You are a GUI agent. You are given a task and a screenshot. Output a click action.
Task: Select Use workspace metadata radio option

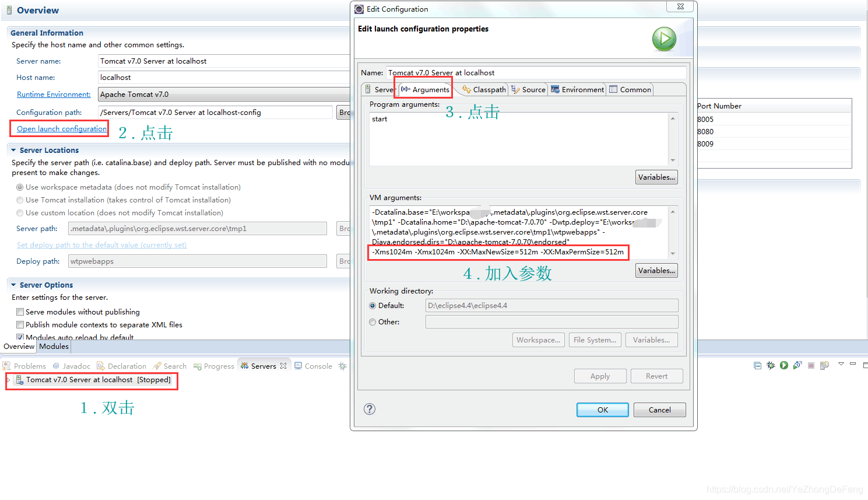tap(20, 187)
